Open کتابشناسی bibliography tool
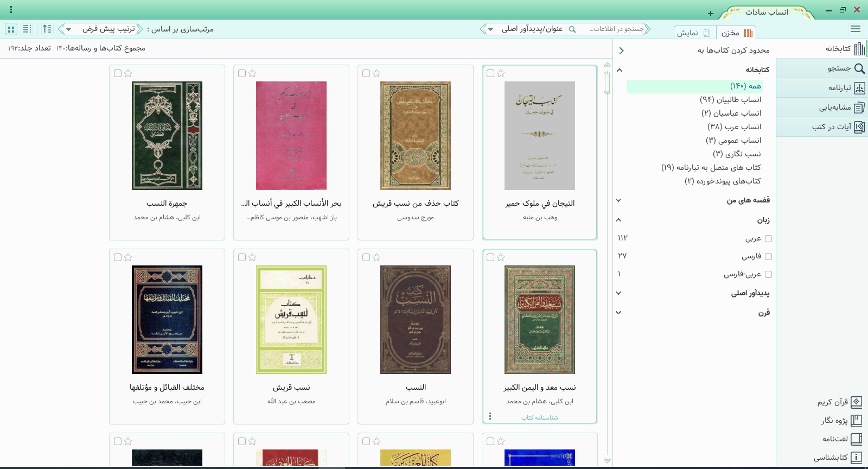Screen dimensions: 868x469 click(x=838, y=458)
